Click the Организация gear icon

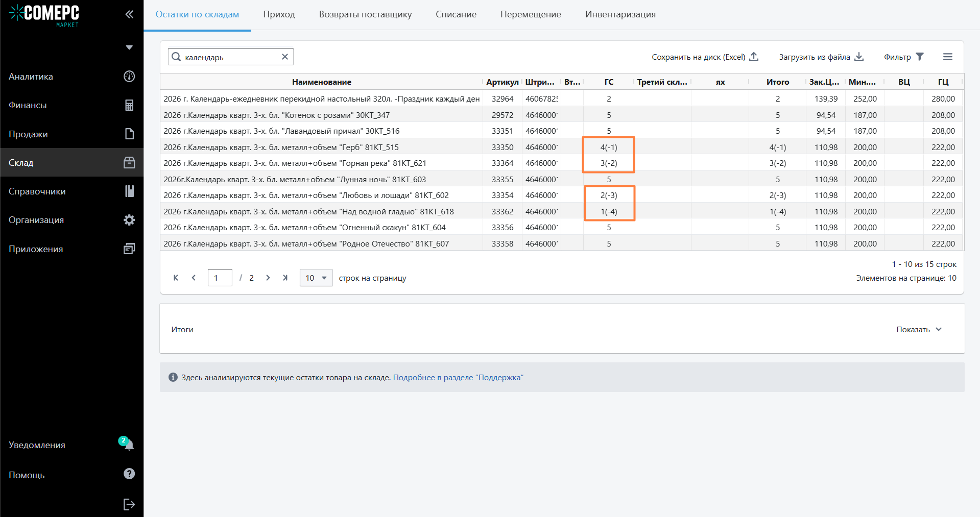(x=129, y=220)
